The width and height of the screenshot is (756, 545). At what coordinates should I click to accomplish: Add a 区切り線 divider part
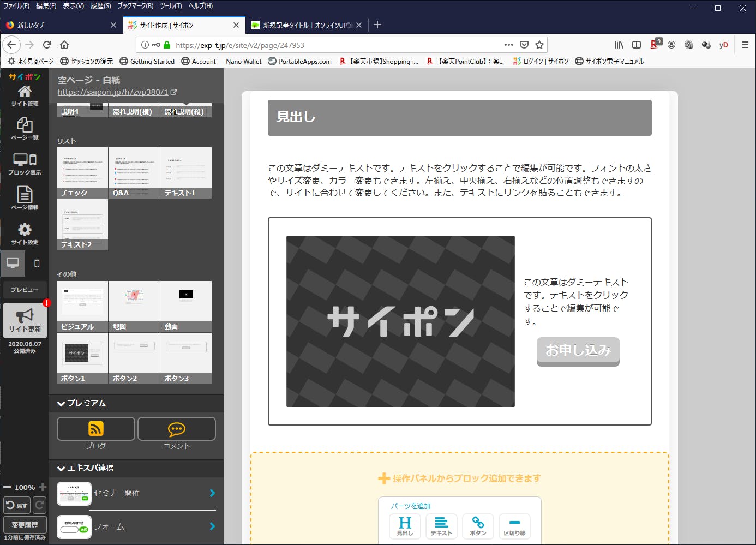pyautogui.click(x=514, y=526)
